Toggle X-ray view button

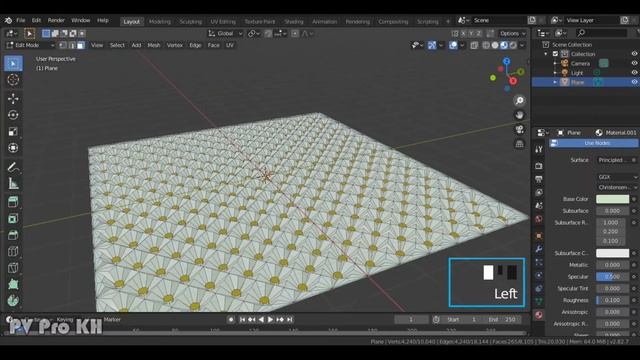coord(474,45)
